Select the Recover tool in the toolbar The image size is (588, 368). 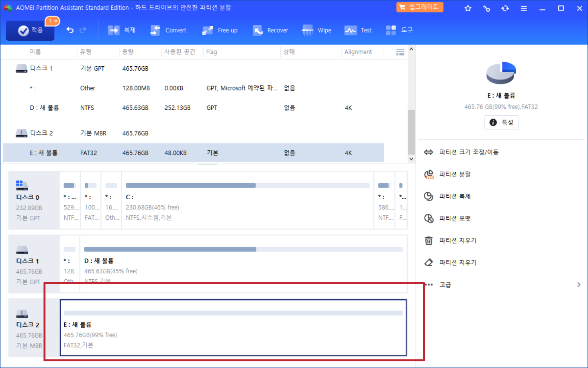[x=270, y=30]
